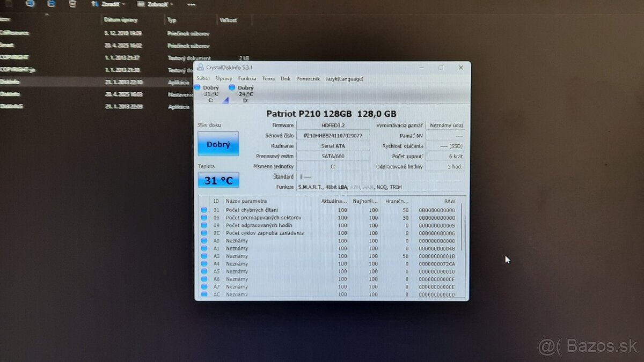644x362 pixels.
Task: Click the copy icon in the Explorer toolbar
Action: 51,4
